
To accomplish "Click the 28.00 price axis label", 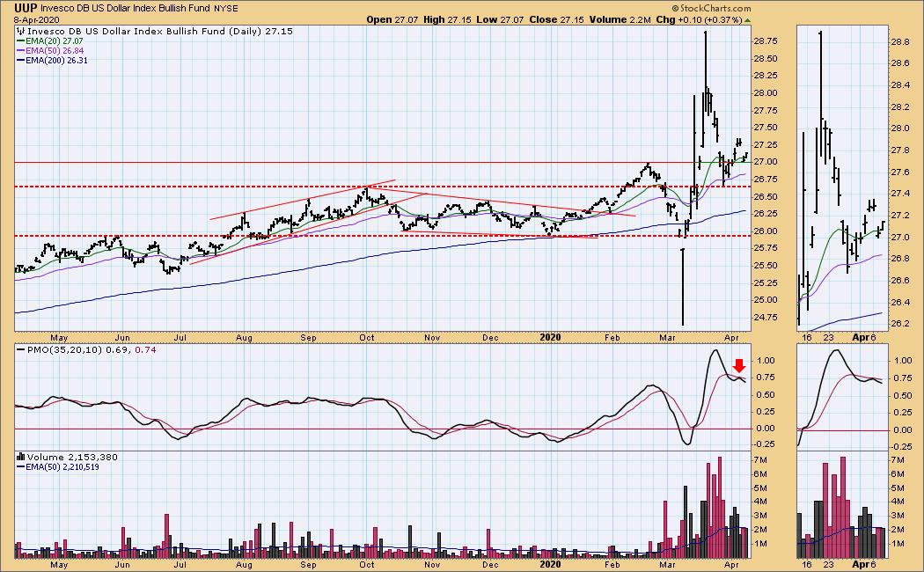I will click(x=765, y=93).
